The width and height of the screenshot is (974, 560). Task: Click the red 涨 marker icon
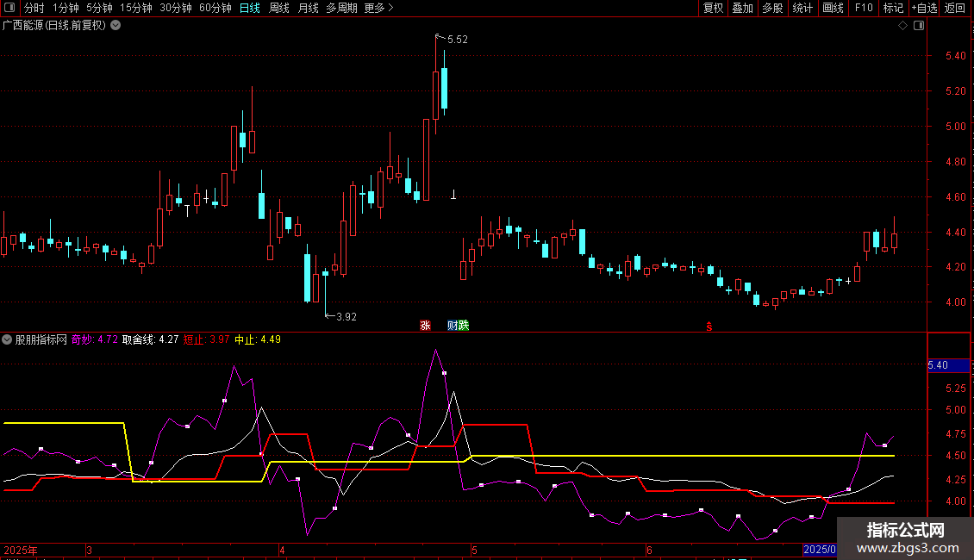(426, 326)
